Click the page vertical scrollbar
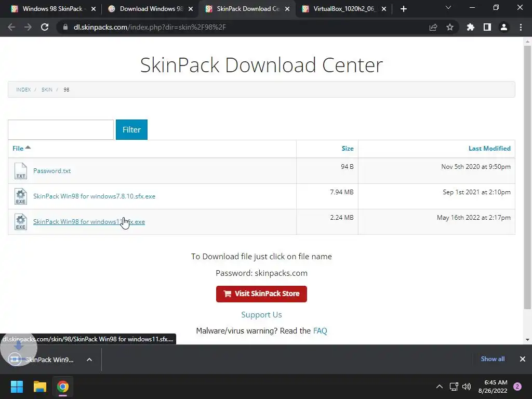The height and width of the screenshot is (399, 532). coord(527,177)
